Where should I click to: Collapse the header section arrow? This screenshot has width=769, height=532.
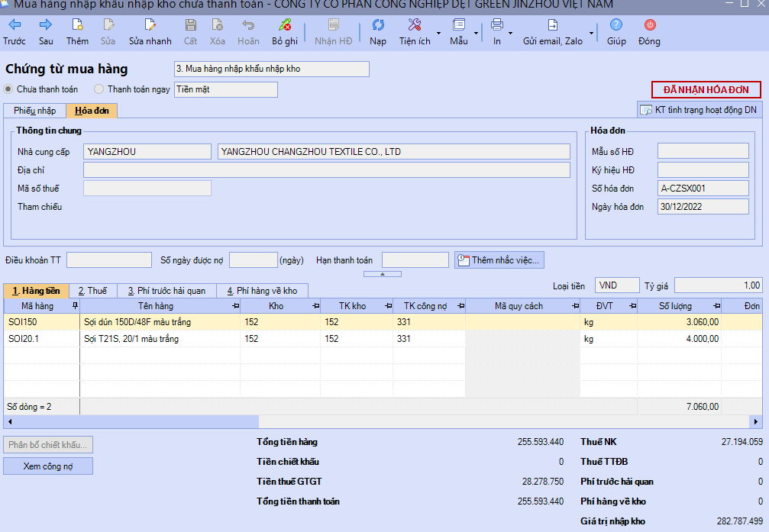click(x=383, y=274)
